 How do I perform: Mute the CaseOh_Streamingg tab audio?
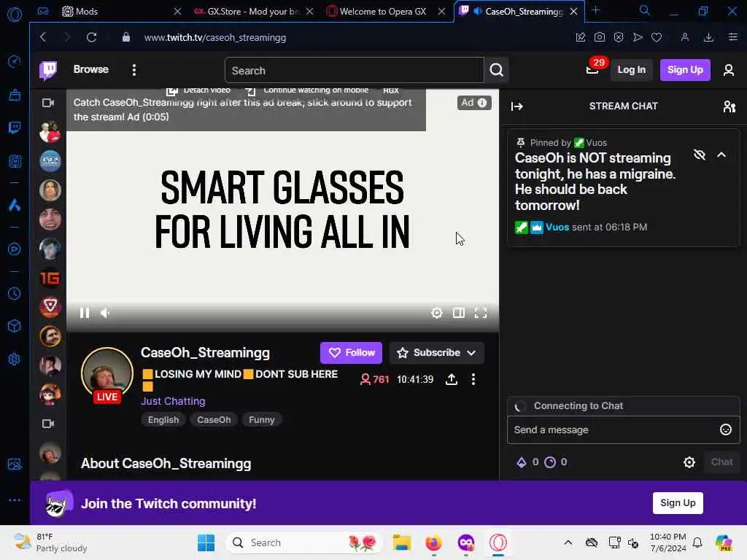click(477, 11)
